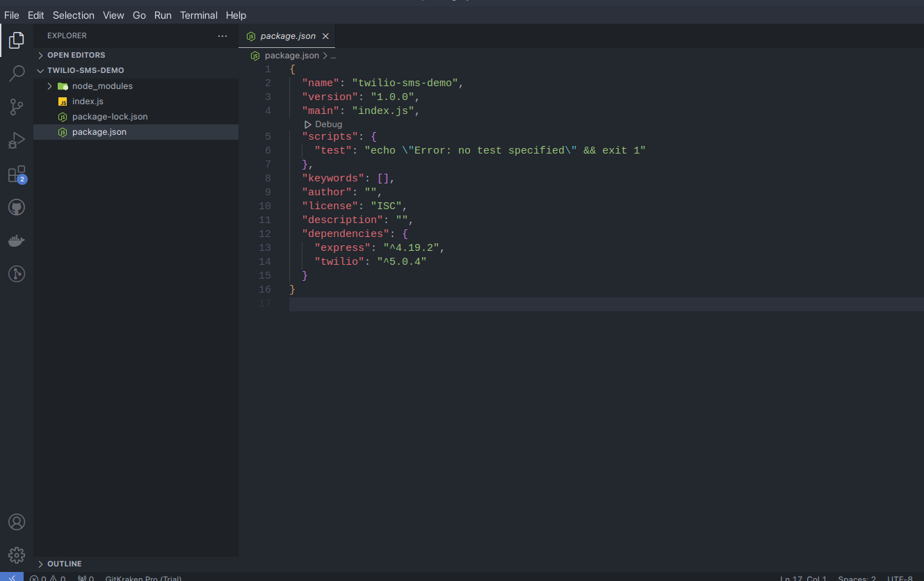This screenshot has height=581, width=924.
Task: Click the "keywords" key in editor
Action: coord(333,179)
